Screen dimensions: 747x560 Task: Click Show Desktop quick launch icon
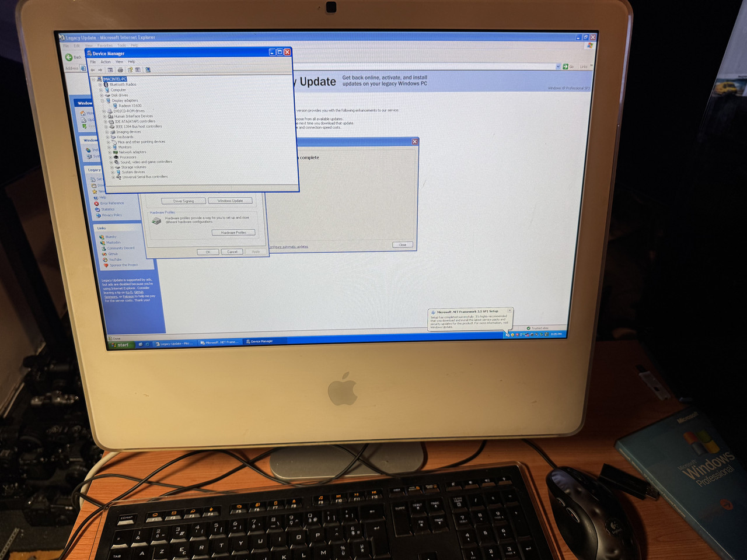coord(141,344)
